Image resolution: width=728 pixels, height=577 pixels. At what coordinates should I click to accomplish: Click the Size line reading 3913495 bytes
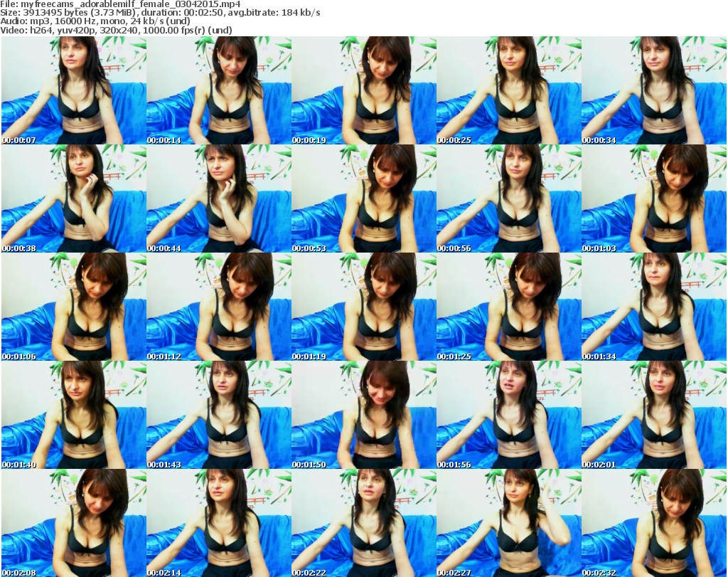160,13
